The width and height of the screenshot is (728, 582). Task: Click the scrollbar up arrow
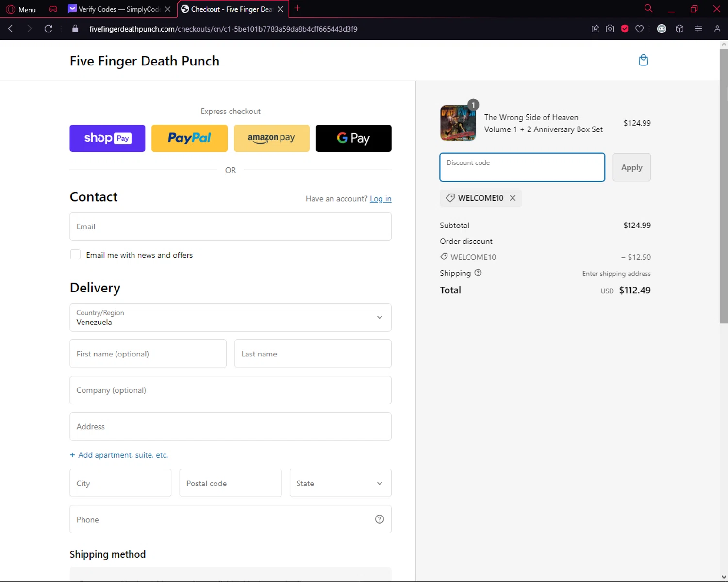[724, 44]
